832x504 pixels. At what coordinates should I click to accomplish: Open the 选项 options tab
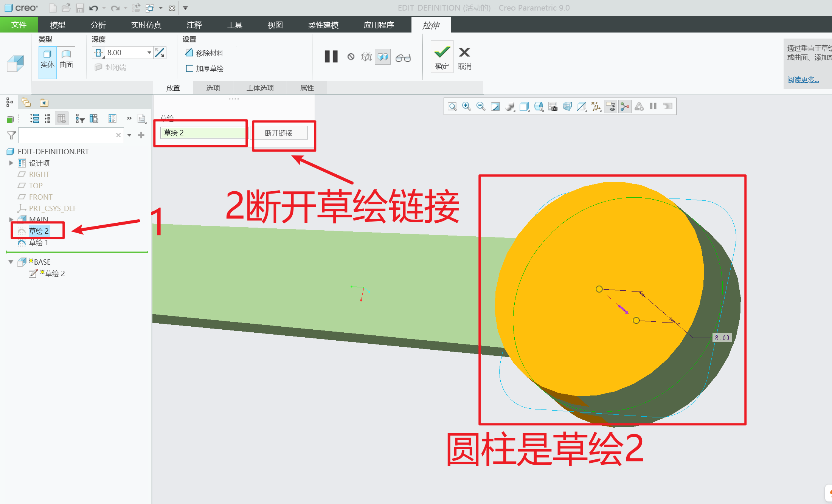213,88
